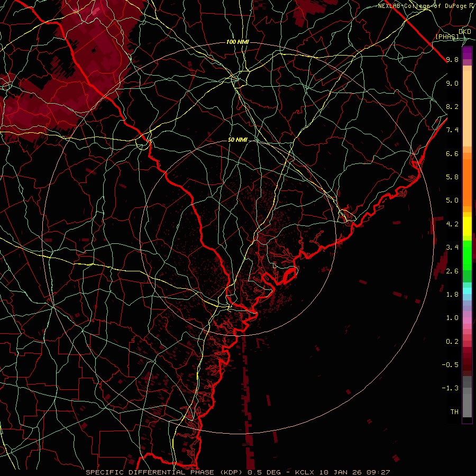Click the 6.6 value on the color scale
Image resolution: width=476 pixels, height=476 pixels.
click(x=452, y=154)
